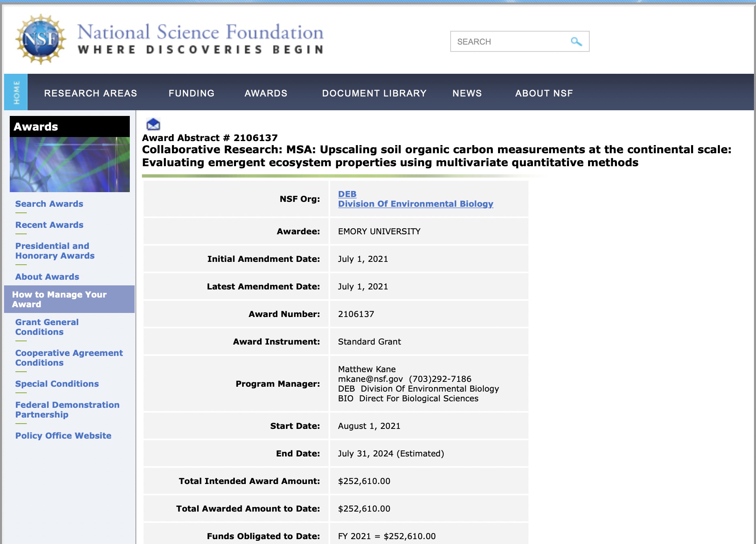Select How to Manage Your Award

point(59,299)
